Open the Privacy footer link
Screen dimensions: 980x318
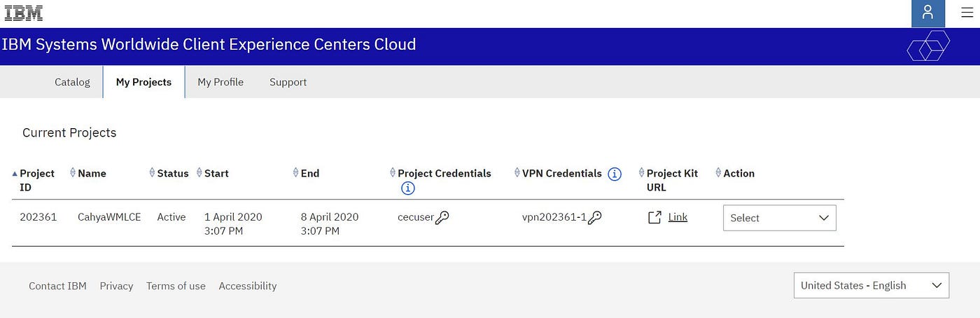click(116, 286)
